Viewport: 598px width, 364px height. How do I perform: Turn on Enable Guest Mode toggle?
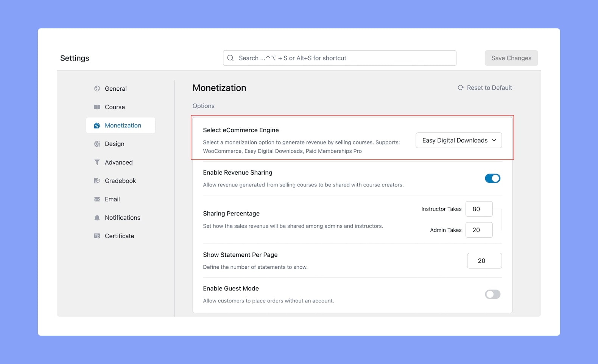click(492, 294)
